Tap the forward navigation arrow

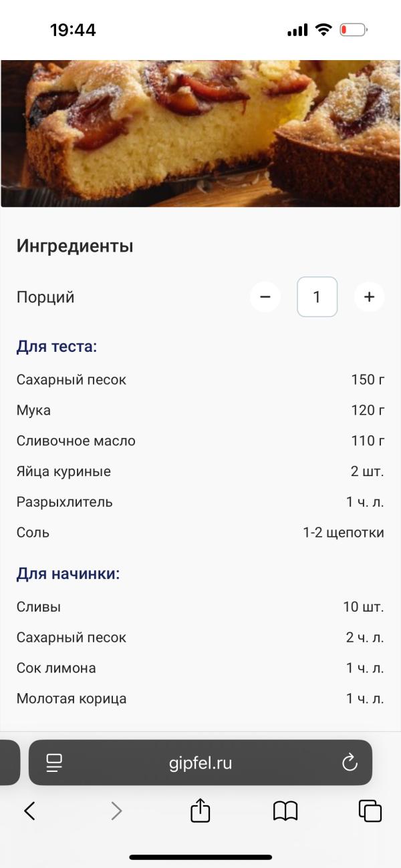(x=116, y=811)
